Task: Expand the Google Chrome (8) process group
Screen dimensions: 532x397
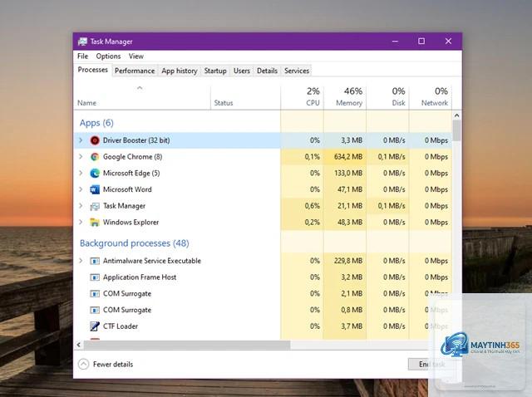Action: 81,156
